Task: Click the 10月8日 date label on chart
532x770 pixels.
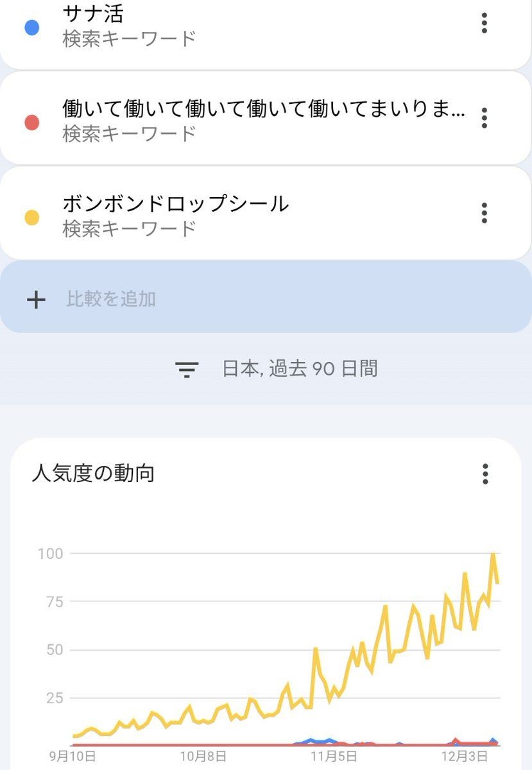Action: [202, 757]
